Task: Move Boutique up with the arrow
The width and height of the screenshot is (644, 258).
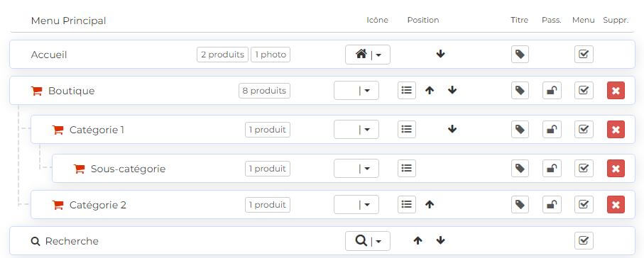Action: pyautogui.click(x=430, y=91)
